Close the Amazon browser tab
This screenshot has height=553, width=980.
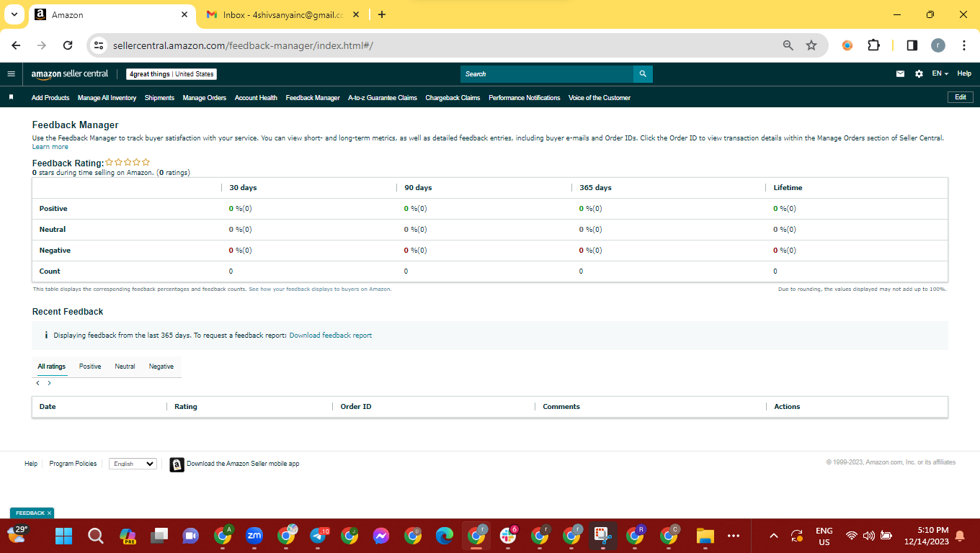click(184, 14)
